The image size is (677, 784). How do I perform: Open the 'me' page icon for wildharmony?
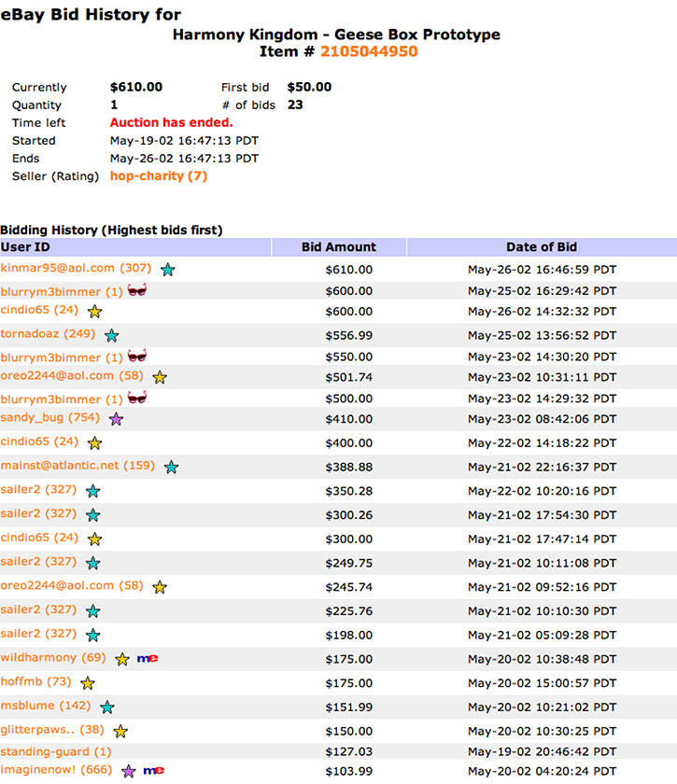(148, 659)
